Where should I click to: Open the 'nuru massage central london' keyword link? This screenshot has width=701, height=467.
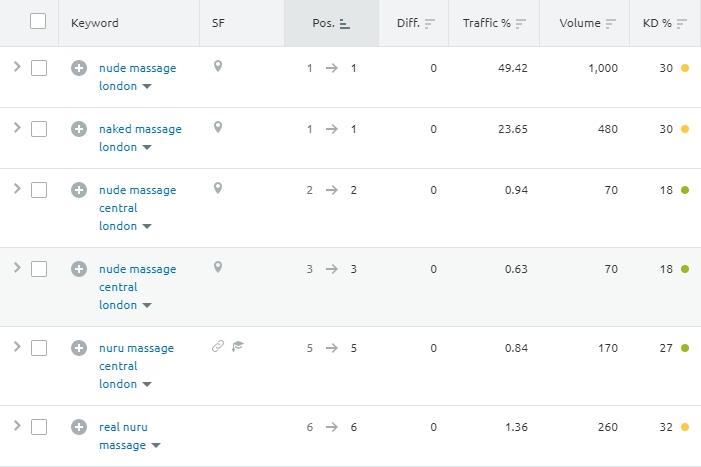click(x=137, y=366)
